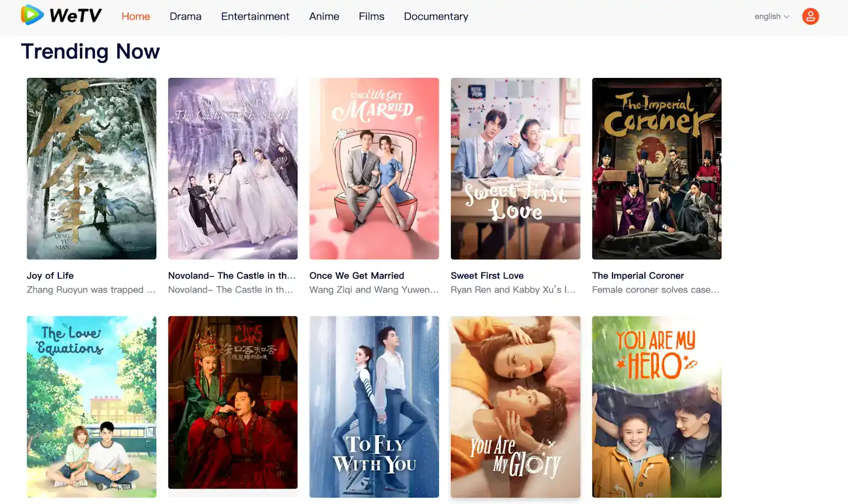This screenshot has height=504, width=848.
Task: Click the WeTV wordmark text
Action: coord(75,15)
